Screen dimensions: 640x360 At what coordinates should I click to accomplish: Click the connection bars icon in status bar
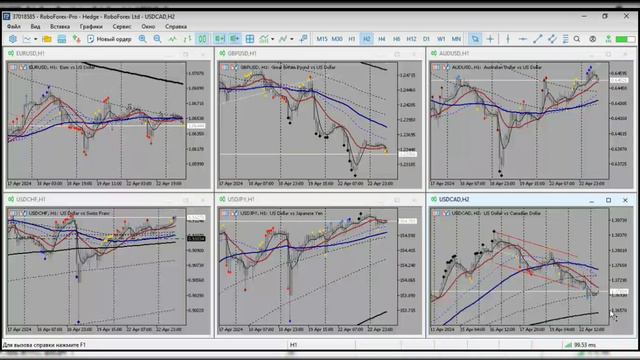click(x=568, y=345)
